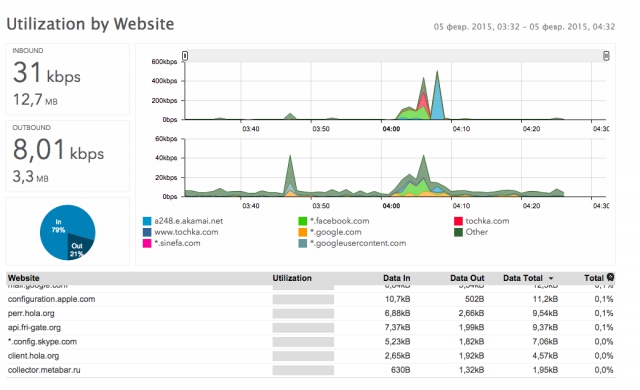Viewport: 640px width, 390px height.
Task: Click the 31 kbps inbound value
Action: point(47,73)
